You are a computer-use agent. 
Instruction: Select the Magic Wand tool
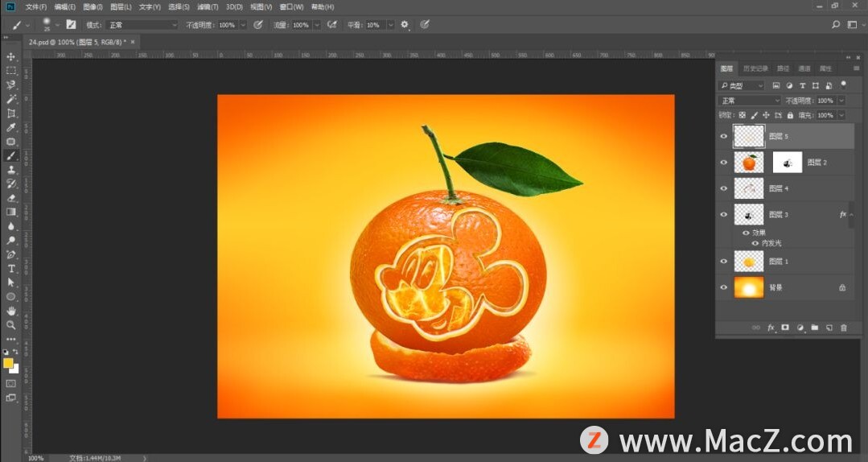pyautogui.click(x=10, y=99)
